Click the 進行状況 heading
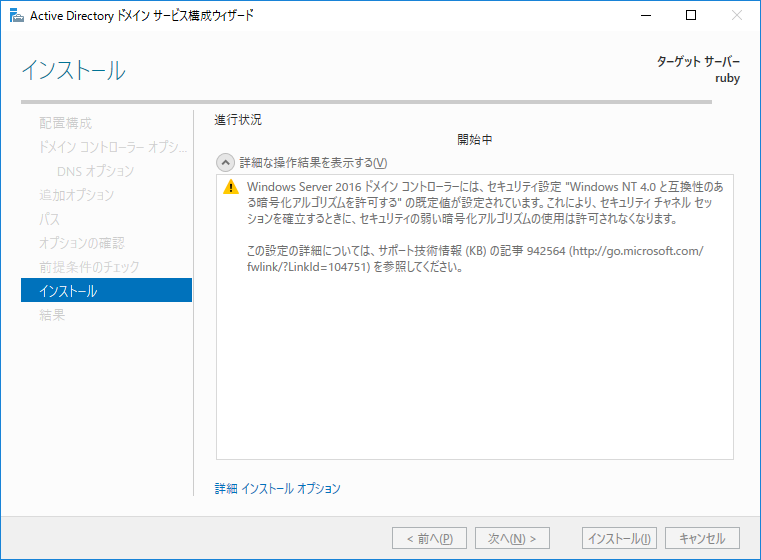761x560 pixels. (x=238, y=119)
